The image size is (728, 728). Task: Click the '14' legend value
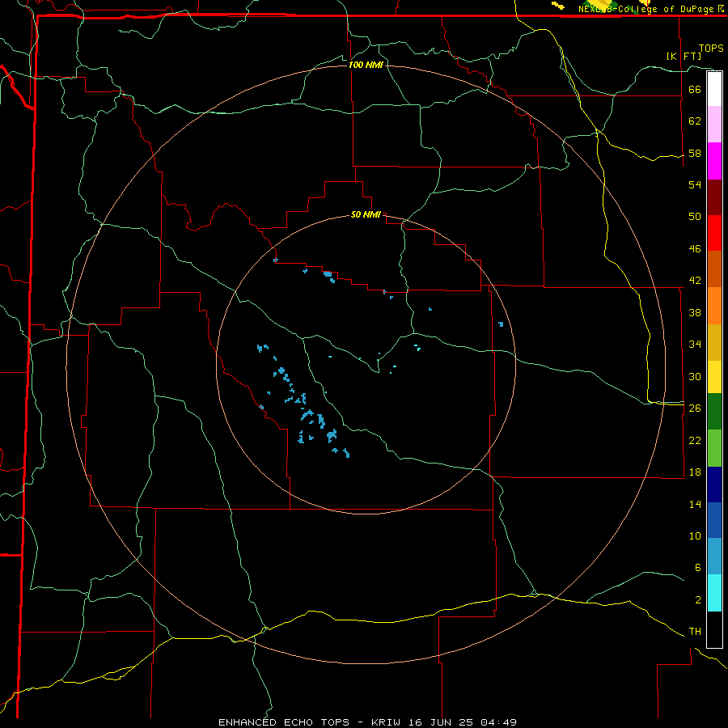pyautogui.click(x=695, y=504)
